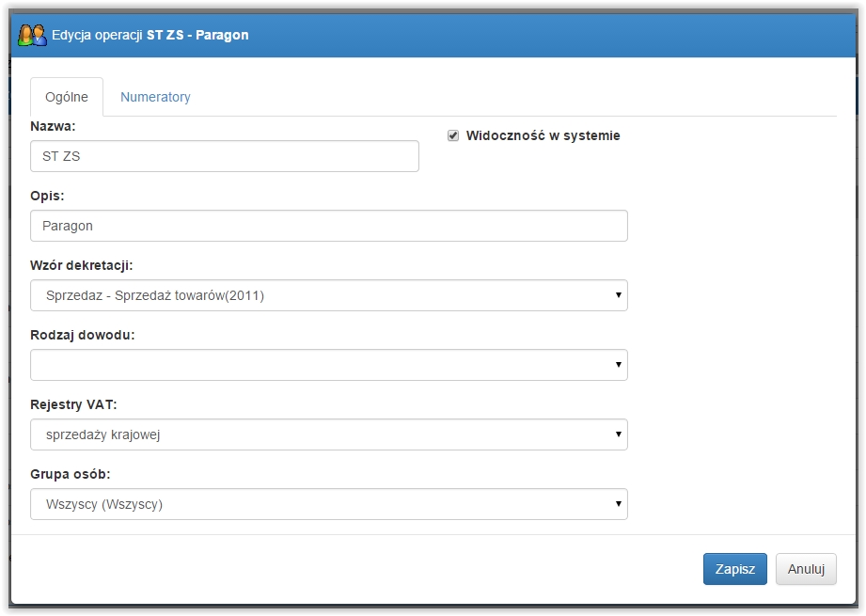Screen dimensions: 866x616
Task: Open the Rejestry VAT dropdown showing sprzedaży krajowej
Action: pos(328,434)
